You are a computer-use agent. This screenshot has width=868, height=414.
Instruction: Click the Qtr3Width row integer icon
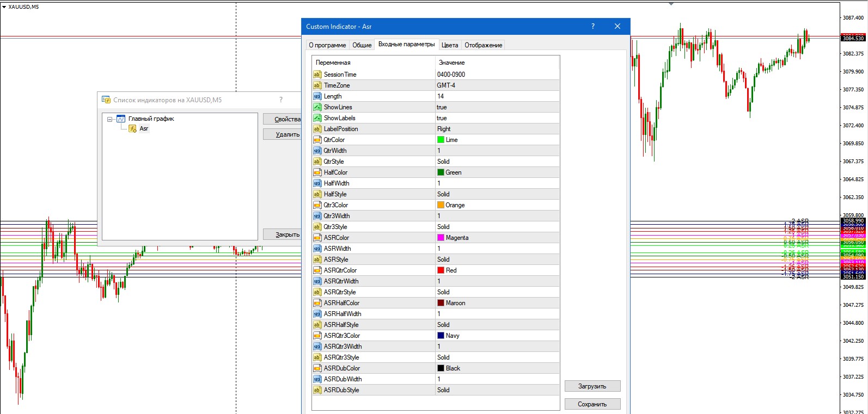[x=317, y=216]
